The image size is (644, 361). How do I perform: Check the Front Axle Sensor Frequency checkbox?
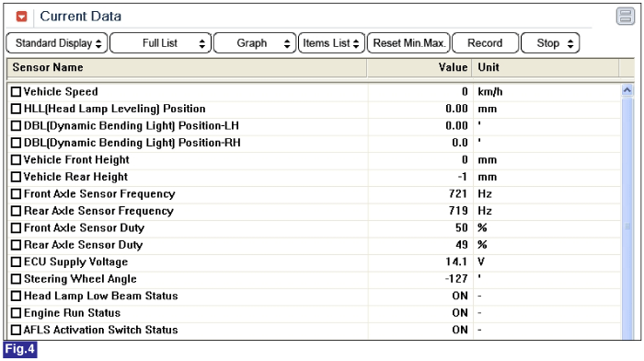tap(16, 194)
